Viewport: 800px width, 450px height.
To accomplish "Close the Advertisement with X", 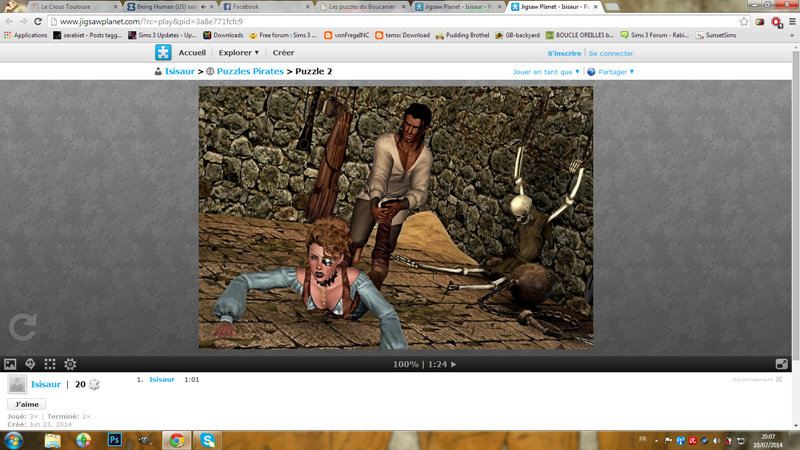I will 779,380.
